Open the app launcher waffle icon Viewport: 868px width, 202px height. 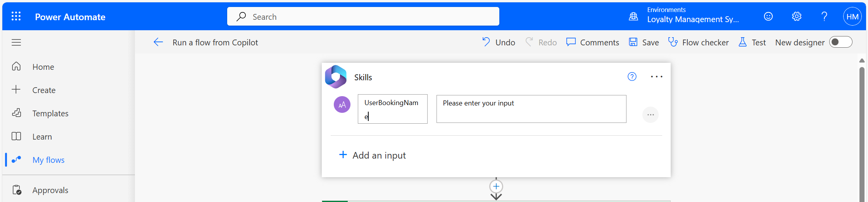pos(16,16)
